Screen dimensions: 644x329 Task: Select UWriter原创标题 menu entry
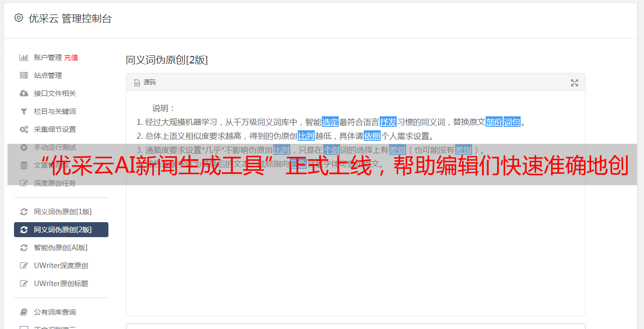pos(61,284)
